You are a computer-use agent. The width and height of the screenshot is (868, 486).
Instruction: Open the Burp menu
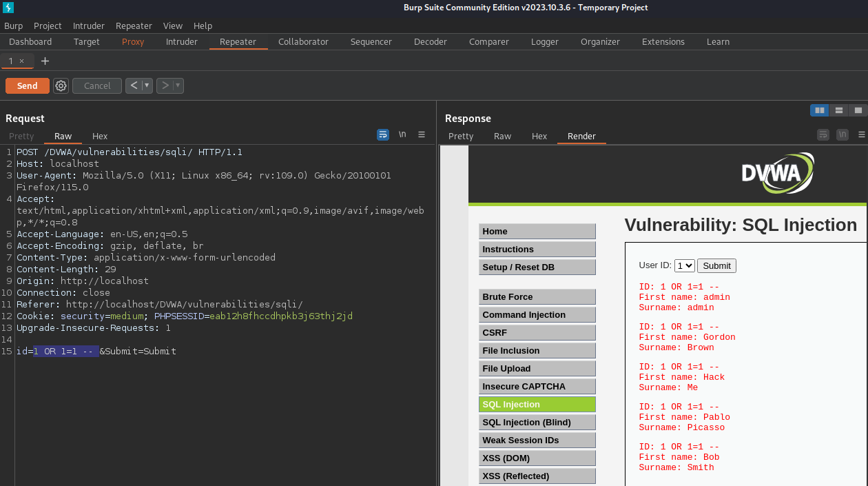[x=13, y=26]
